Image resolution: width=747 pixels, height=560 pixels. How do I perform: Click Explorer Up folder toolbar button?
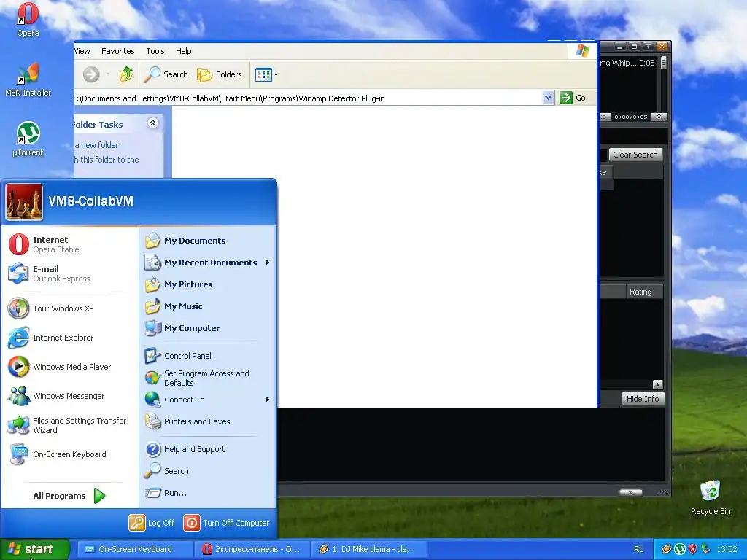126,74
